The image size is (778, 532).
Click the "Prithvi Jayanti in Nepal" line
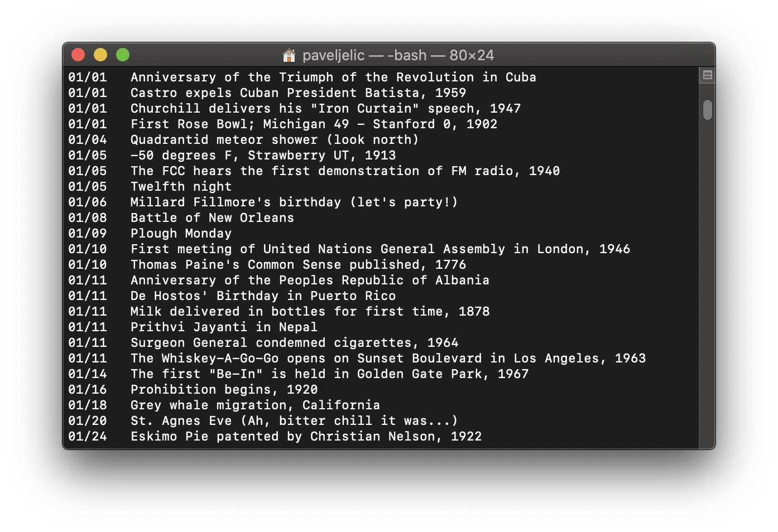click(x=224, y=327)
